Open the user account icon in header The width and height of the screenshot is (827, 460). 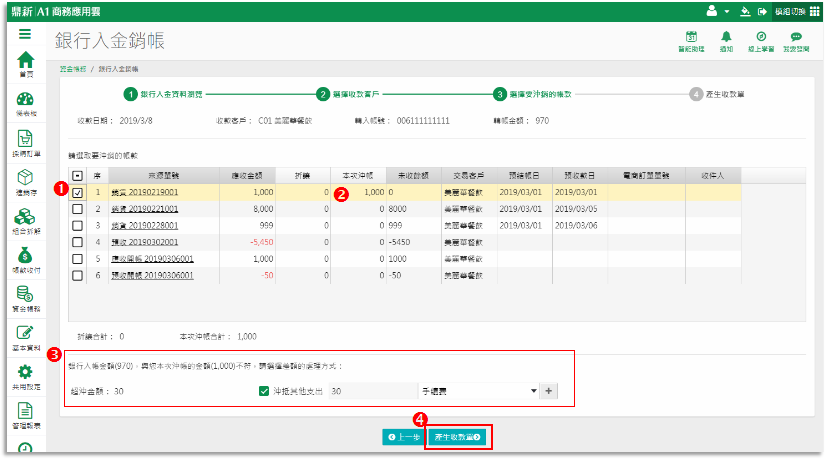pos(711,11)
